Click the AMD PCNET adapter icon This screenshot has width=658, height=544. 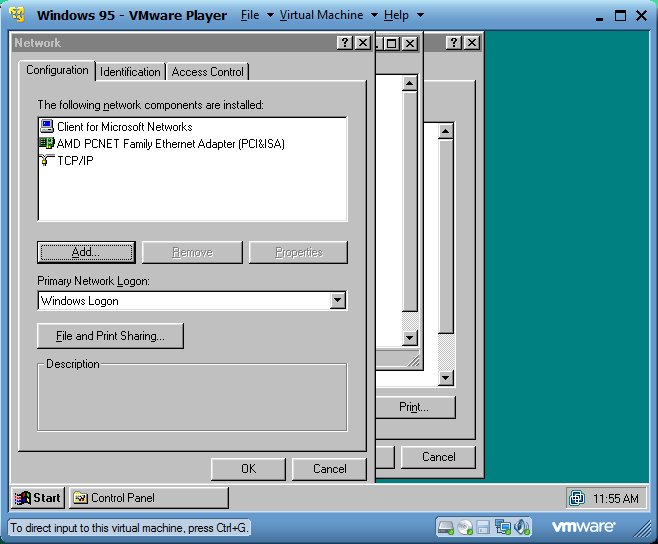click(47, 143)
